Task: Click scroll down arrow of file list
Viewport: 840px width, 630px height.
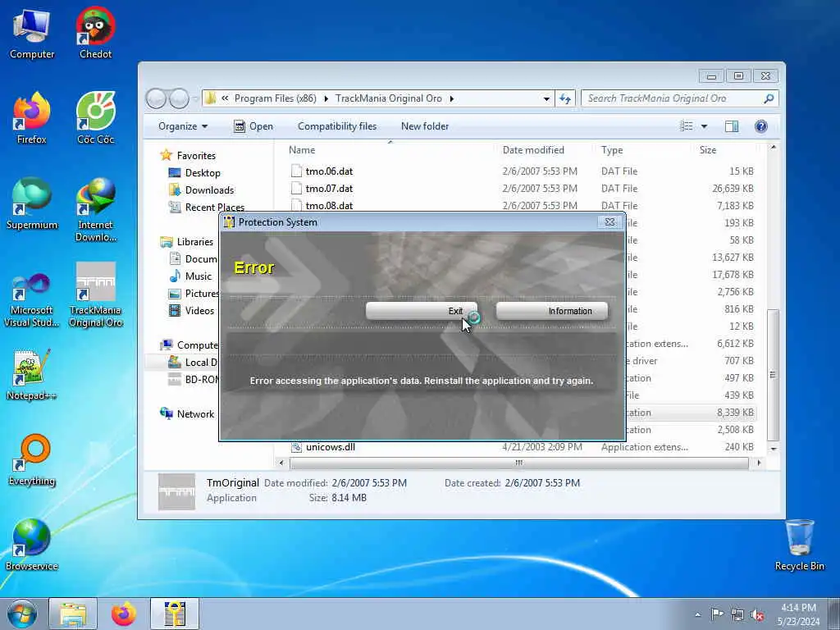Action: pyautogui.click(x=773, y=448)
